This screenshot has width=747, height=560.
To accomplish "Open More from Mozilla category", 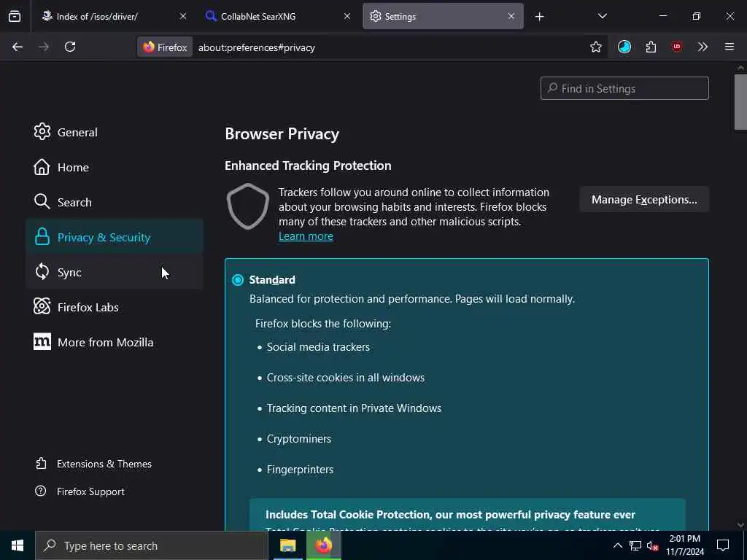I will point(115,342).
